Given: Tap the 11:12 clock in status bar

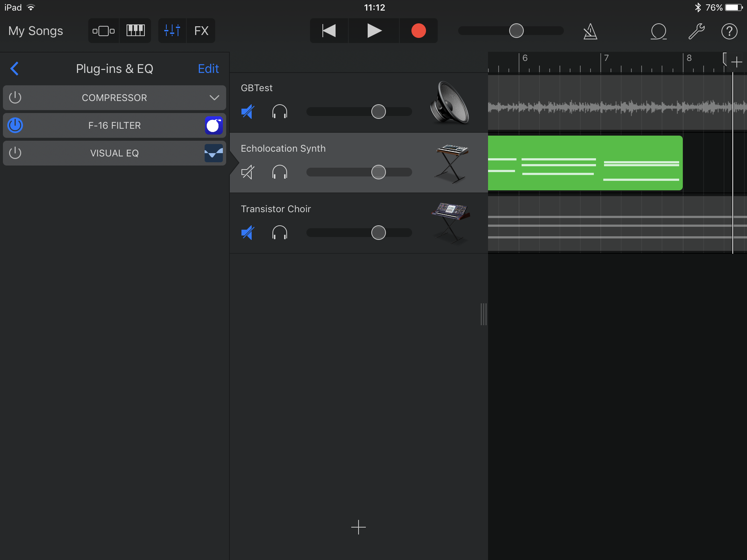Looking at the screenshot, I should tap(374, 7).
